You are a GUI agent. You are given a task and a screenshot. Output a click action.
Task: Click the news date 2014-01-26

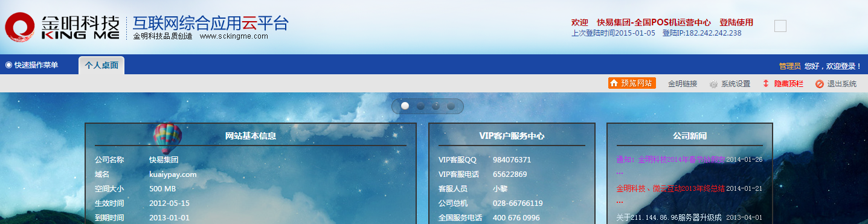pos(744,159)
